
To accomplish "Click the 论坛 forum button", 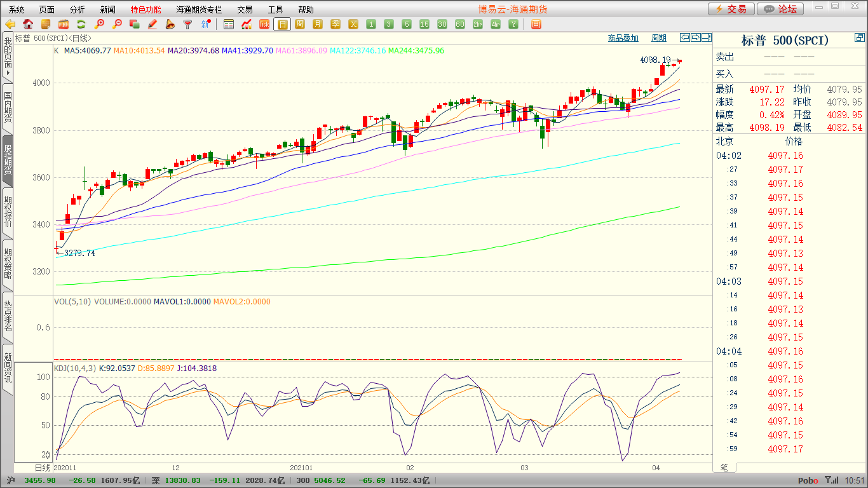I will 780,9.
